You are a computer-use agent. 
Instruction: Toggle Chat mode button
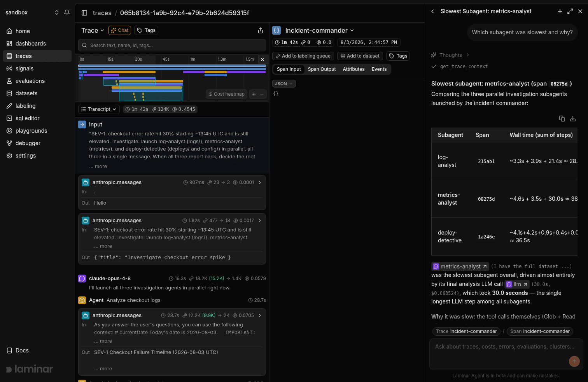[120, 30]
